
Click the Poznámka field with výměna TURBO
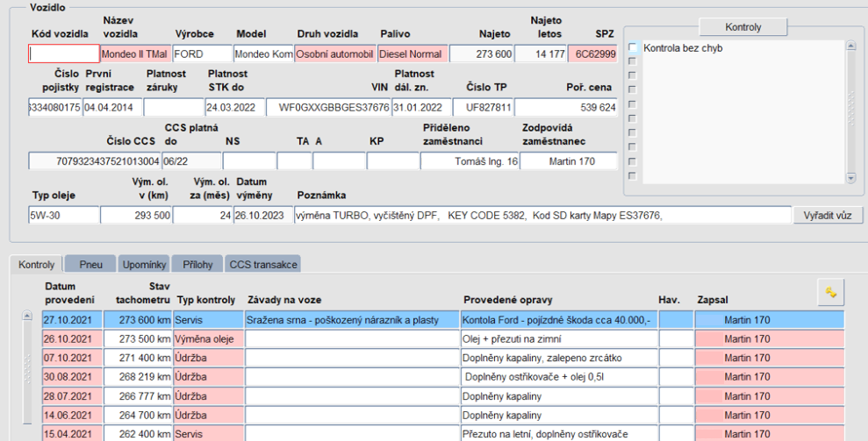542,216
